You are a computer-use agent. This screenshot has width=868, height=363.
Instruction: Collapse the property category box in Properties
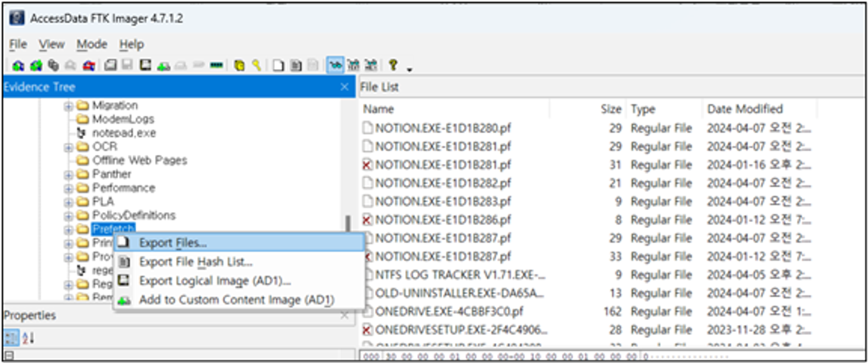[8, 356]
